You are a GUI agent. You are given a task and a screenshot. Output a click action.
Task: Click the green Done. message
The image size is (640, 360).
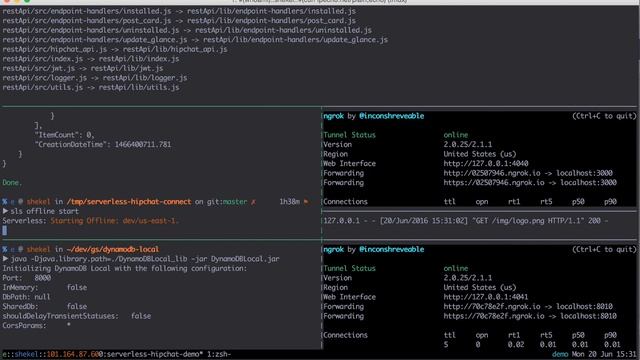(12, 182)
